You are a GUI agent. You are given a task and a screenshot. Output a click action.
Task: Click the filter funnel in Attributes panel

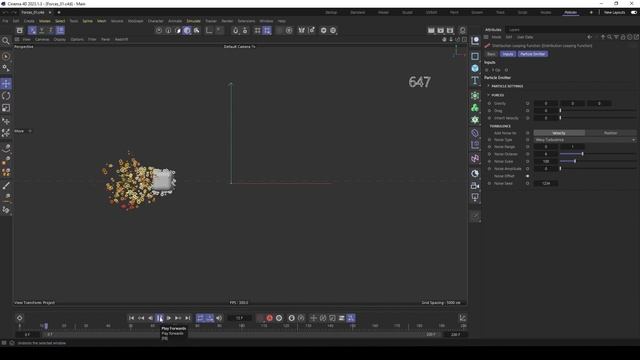616,37
